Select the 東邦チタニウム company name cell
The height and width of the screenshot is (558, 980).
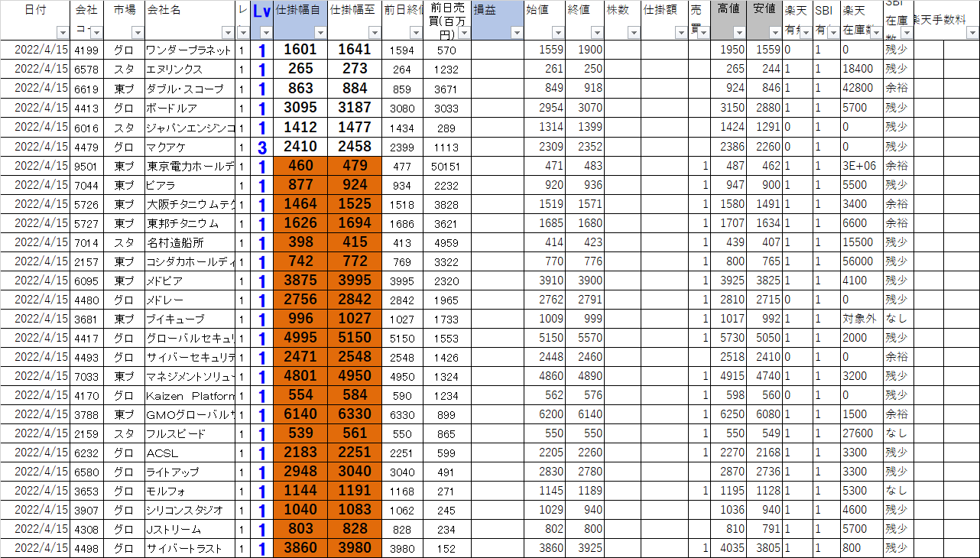pyautogui.click(x=190, y=223)
